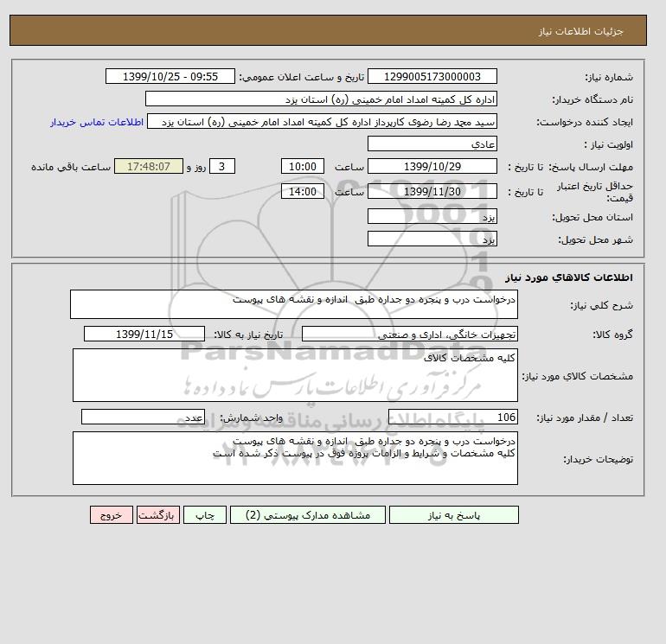Click the 'تاریخ نیاز به کالا:' label
The image size is (666, 644).
click(x=248, y=335)
